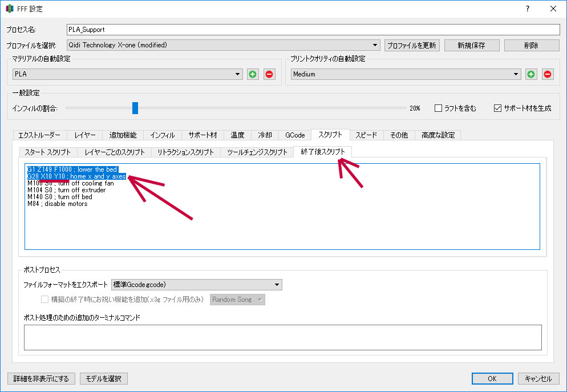Add print quality with green plus icon

(531, 74)
